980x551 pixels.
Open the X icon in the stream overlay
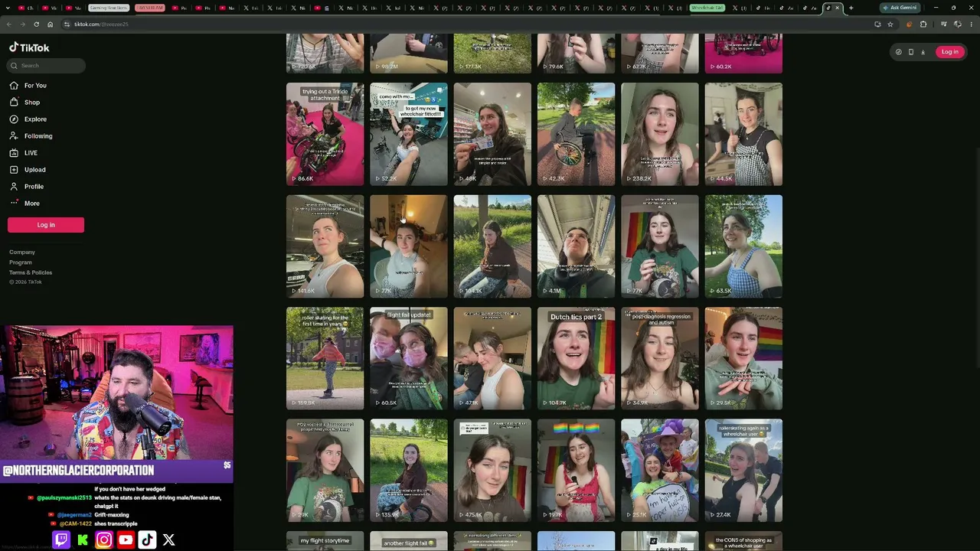click(168, 540)
